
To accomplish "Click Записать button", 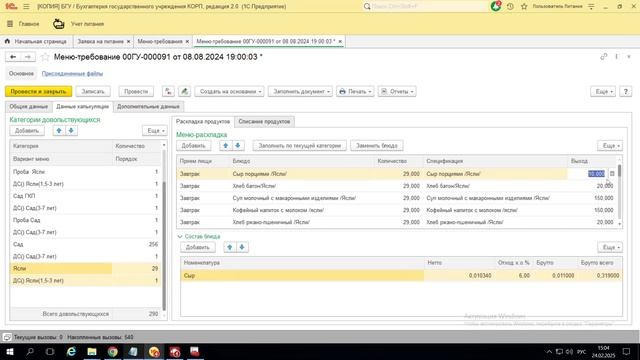I will (93, 91).
